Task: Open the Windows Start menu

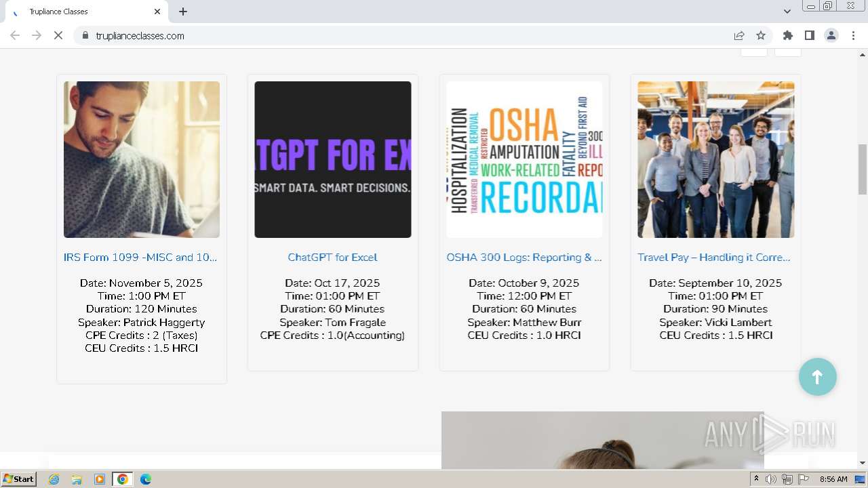Action: pyautogui.click(x=19, y=479)
